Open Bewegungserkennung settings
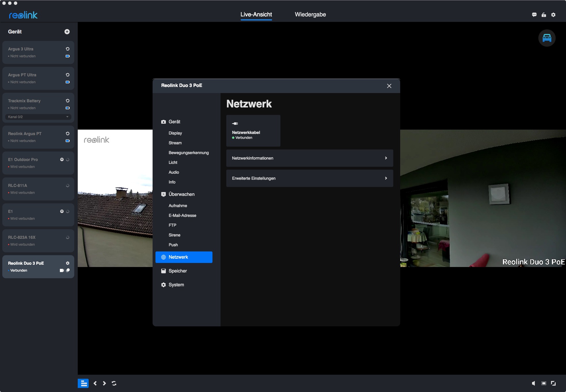The image size is (566, 392). [x=189, y=153]
